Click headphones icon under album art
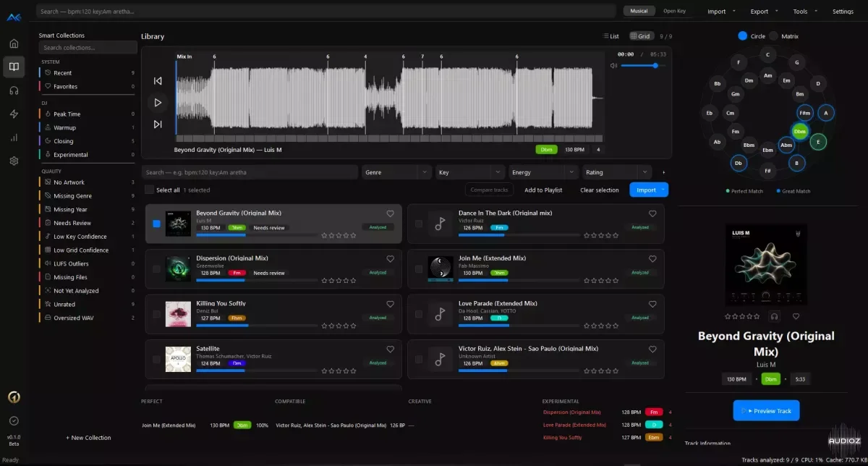The height and width of the screenshot is (466, 868). pyautogui.click(x=775, y=316)
